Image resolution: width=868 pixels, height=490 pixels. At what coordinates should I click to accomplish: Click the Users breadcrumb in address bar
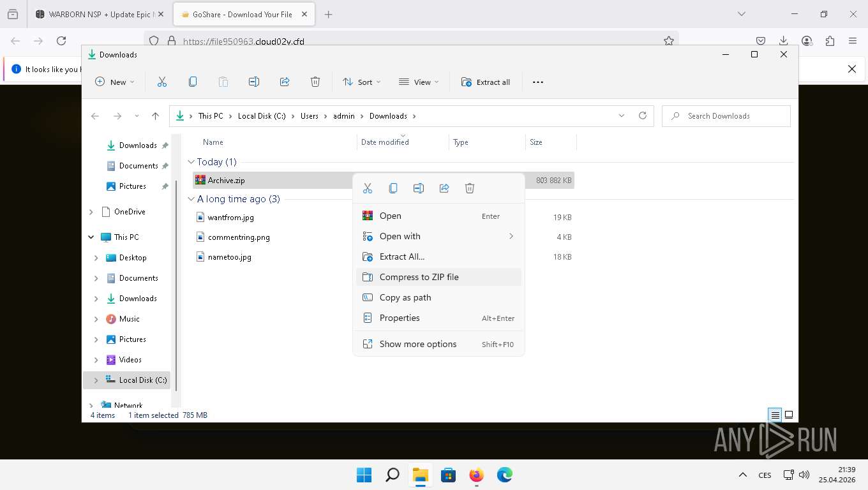tap(310, 116)
